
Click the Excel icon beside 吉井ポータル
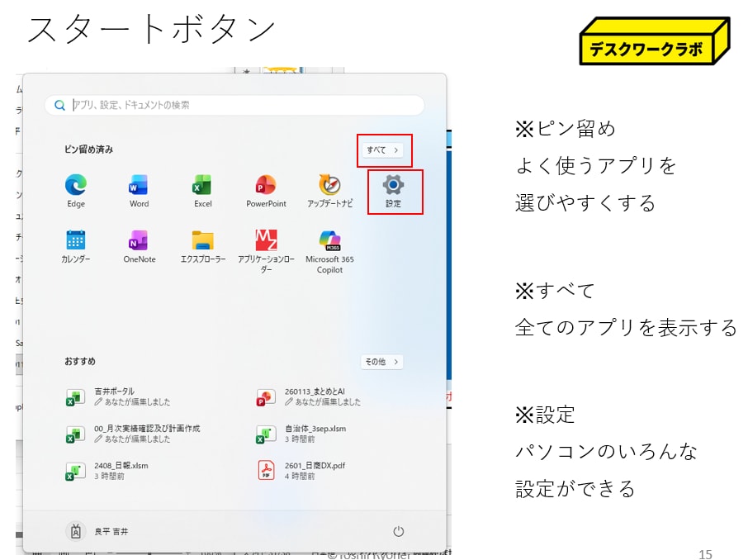click(x=75, y=396)
